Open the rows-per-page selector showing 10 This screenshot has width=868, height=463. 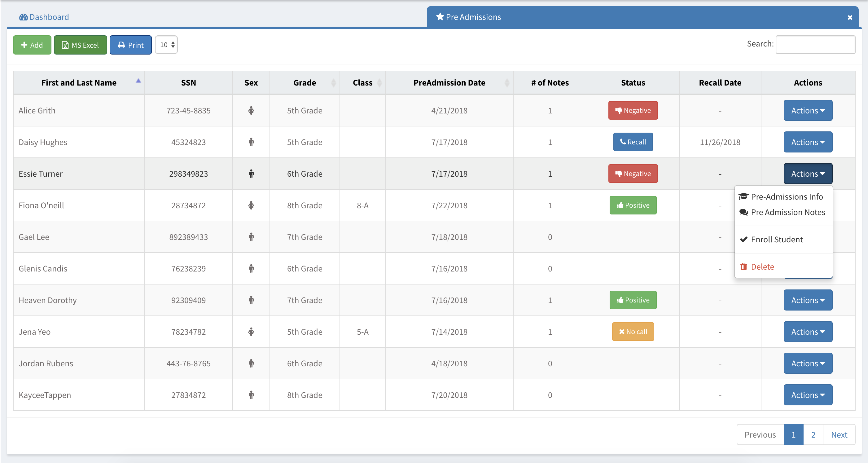point(166,45)
